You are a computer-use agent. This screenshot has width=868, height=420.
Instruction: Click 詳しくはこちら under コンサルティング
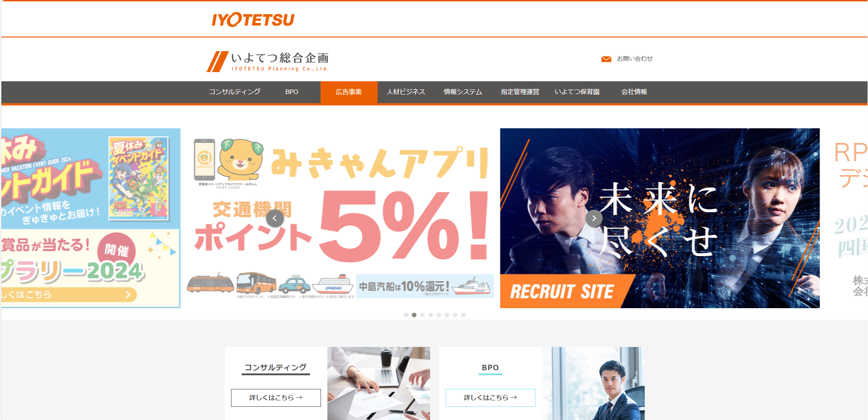tap(276, 398)
